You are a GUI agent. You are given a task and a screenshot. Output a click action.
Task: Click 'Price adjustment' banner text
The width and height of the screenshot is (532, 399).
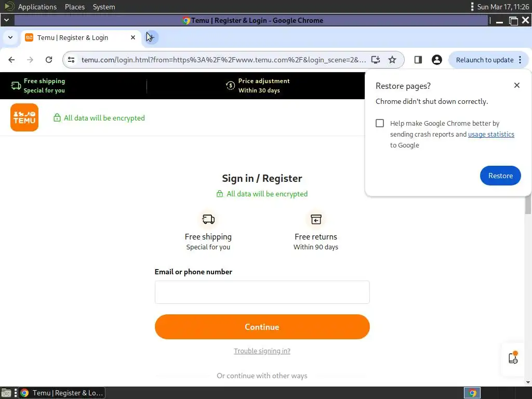click(264, 81)
